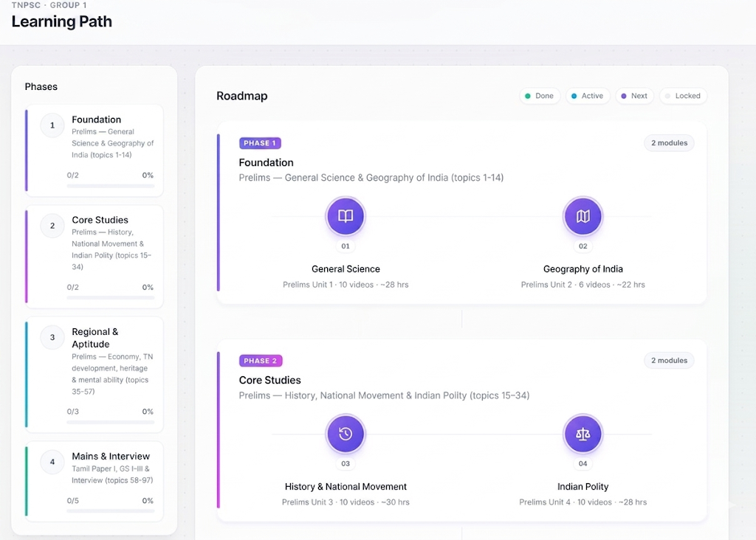Click the Geography of India module title
Screen dimensions: 756x540
583,269
